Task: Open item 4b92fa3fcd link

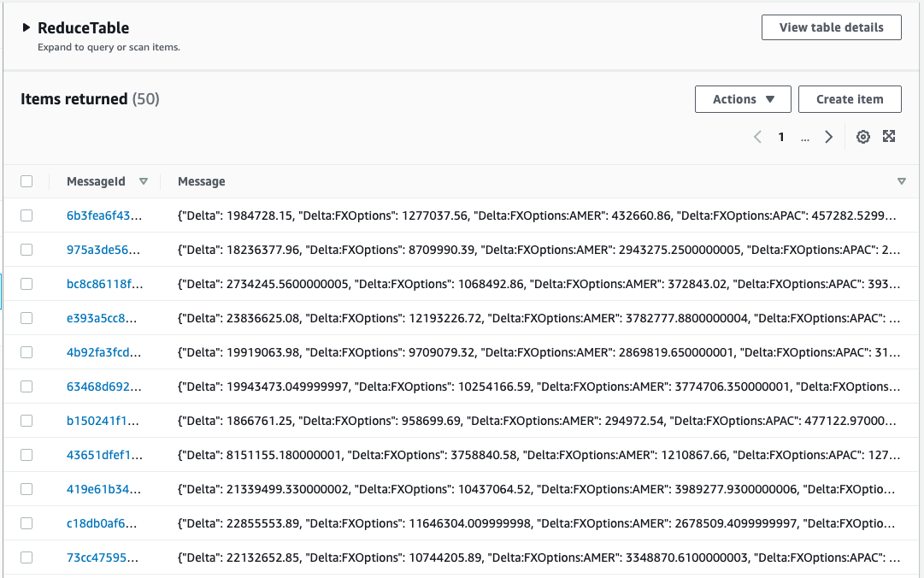Action: tap(103, 352)
